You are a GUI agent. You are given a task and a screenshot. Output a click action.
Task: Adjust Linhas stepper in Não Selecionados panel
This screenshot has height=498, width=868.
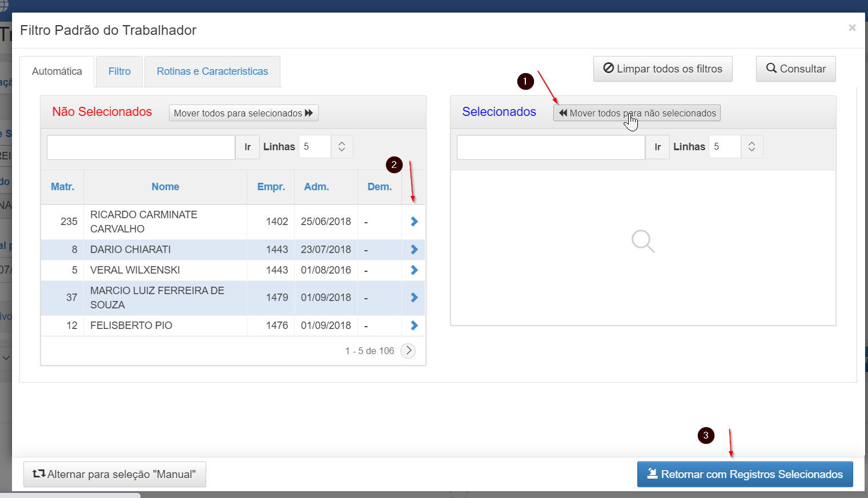tap(341, 147)
